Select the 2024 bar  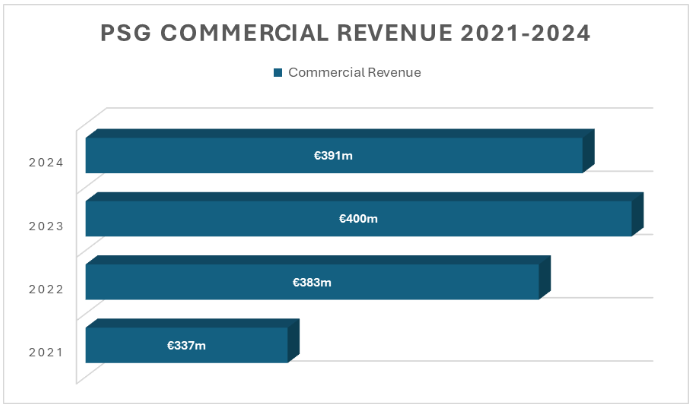click(340, 151)
